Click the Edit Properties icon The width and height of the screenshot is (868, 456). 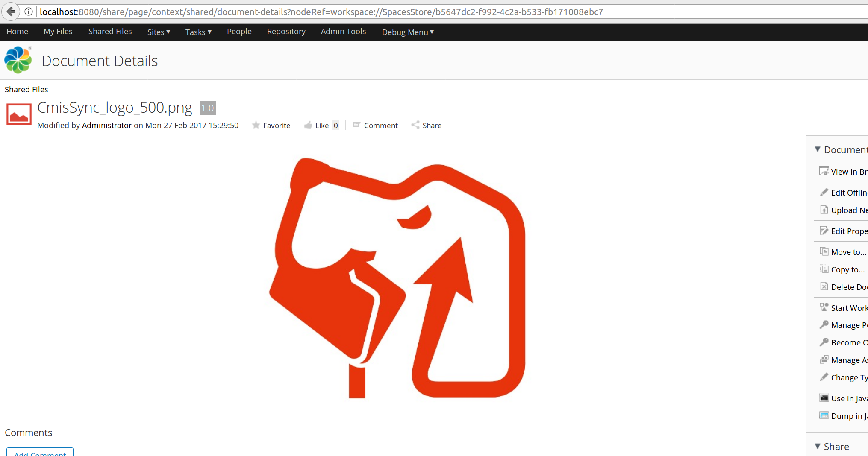click(x=824, y=231)
